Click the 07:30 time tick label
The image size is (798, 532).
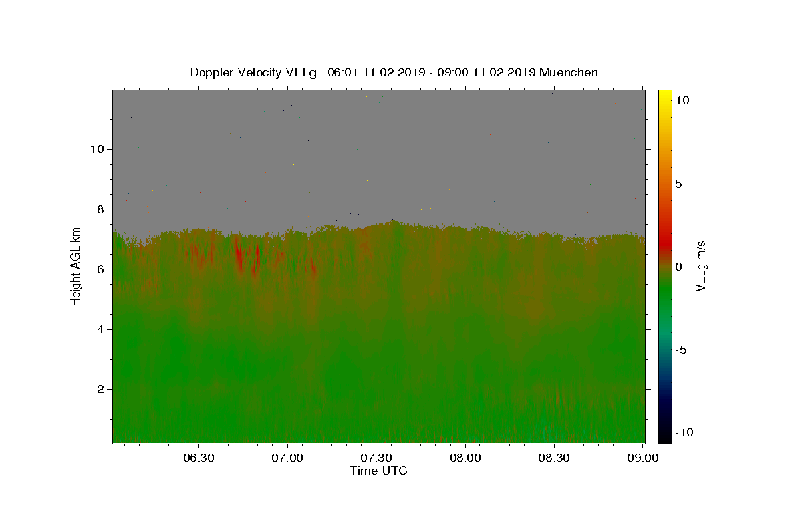(376, 458)
